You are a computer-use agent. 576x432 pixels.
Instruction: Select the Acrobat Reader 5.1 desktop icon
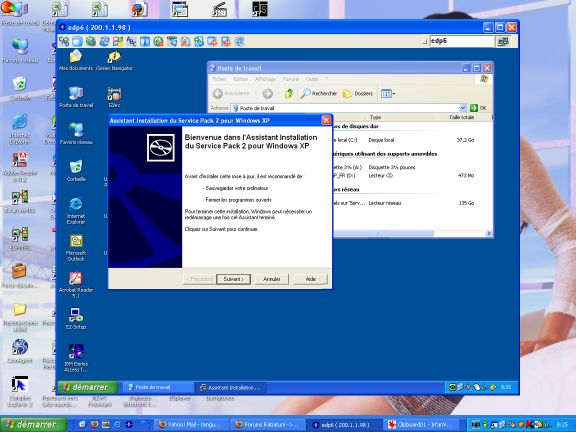tap(76, 285)
